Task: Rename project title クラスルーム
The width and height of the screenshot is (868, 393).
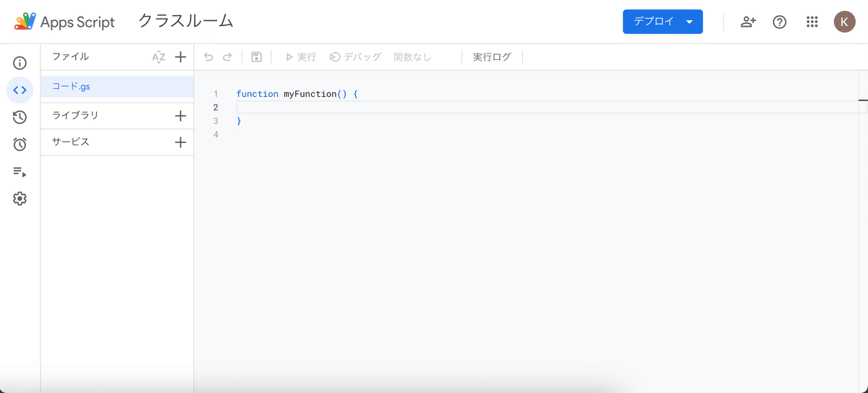Action: [x=186, y=22]
